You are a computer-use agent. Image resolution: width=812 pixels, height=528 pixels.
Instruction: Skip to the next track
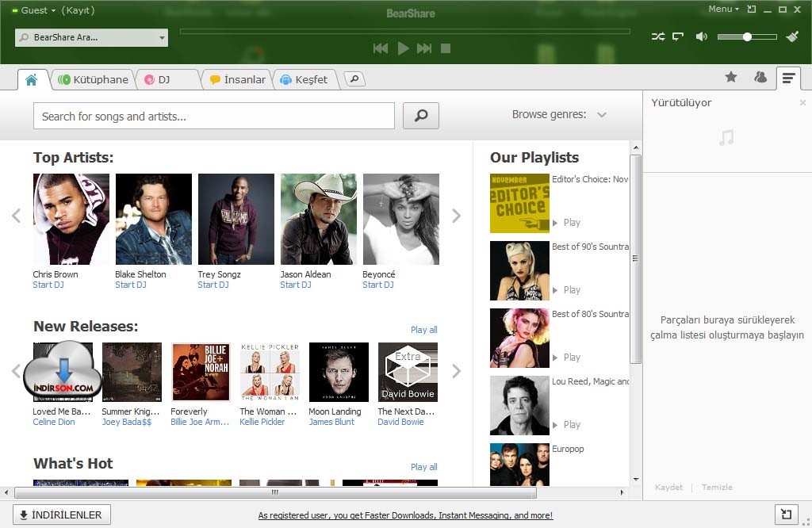point(424,48)
